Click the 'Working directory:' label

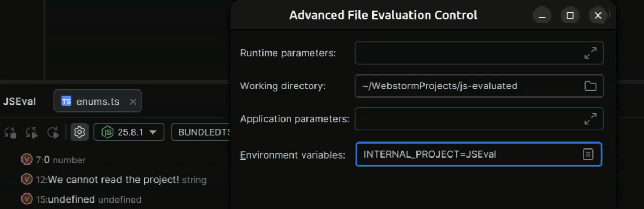283,86
